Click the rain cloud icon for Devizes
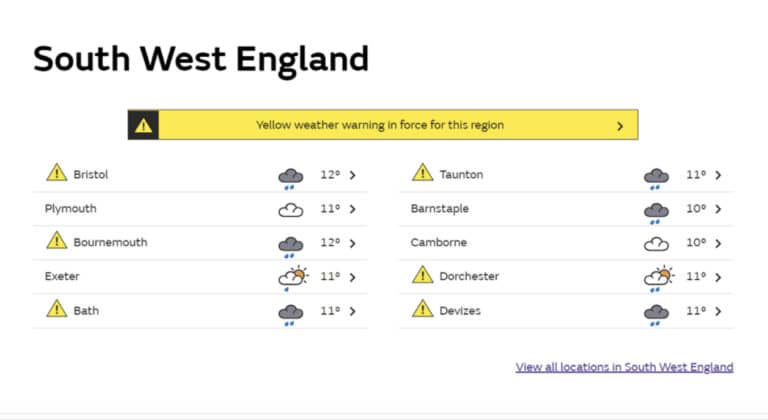768x420 pixels. pos(656,313)
